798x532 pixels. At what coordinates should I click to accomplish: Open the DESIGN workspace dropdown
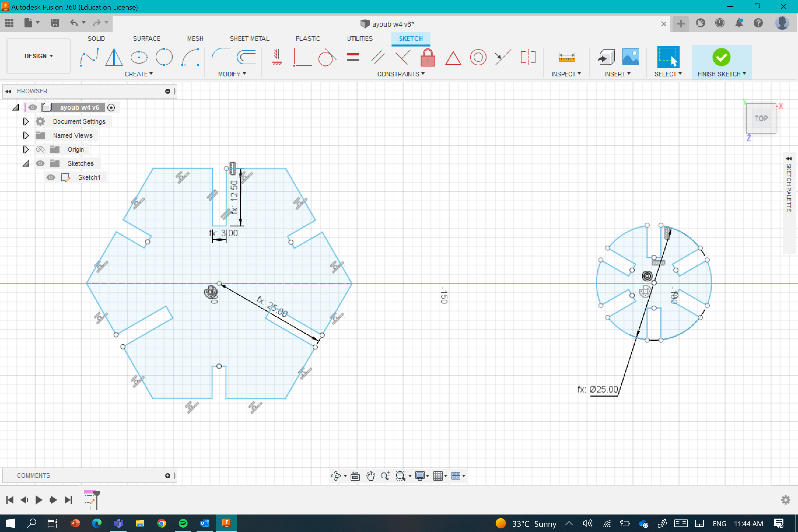click(39, 56)
